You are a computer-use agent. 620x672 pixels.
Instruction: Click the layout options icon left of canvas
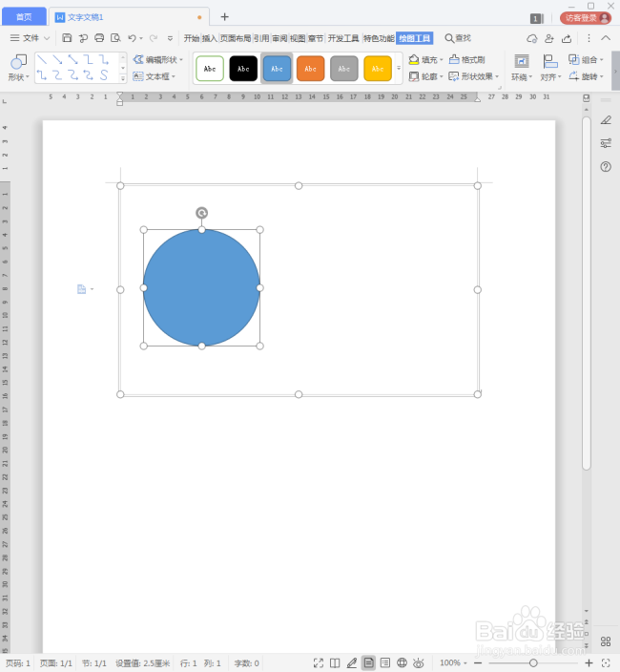[x=82, y=289]
